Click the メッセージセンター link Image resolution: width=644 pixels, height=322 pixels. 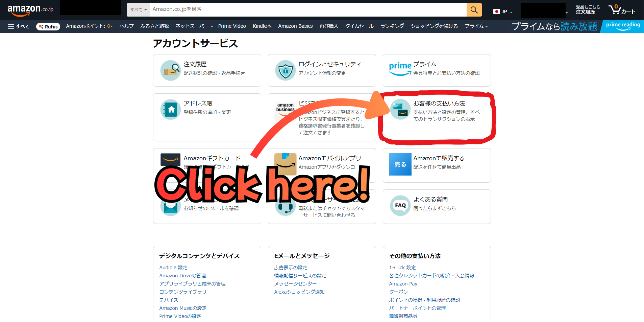coord(296,284)
